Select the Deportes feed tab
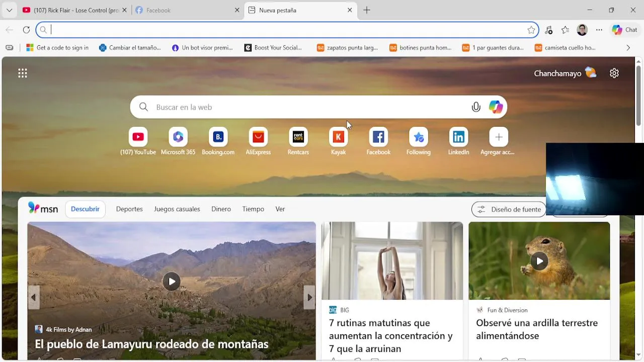The image size is (644, 362). coord(129,209)
